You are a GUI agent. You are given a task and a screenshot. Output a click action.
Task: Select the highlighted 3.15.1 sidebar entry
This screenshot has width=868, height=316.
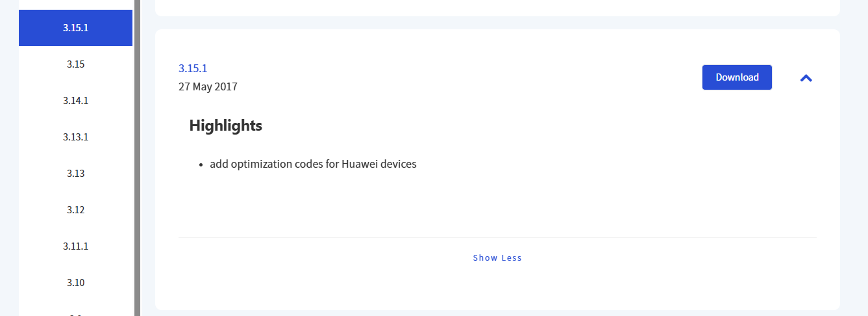click(x=75, y=28)
